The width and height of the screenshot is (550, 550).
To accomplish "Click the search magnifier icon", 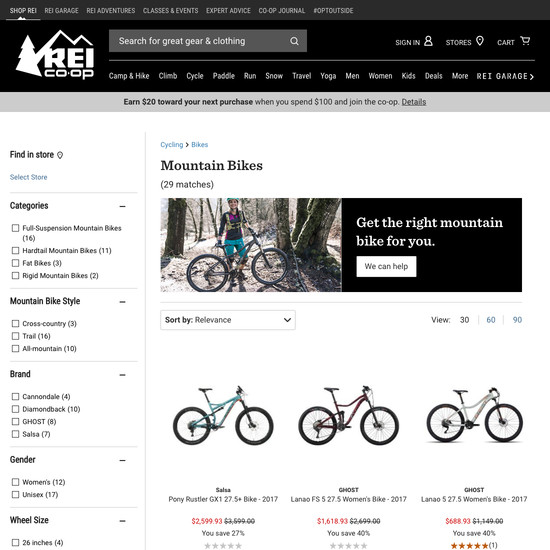I will [294, 41].
